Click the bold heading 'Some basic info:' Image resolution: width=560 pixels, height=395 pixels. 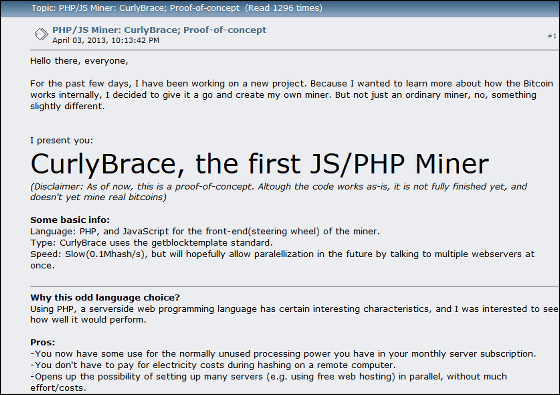click(70, 220)
